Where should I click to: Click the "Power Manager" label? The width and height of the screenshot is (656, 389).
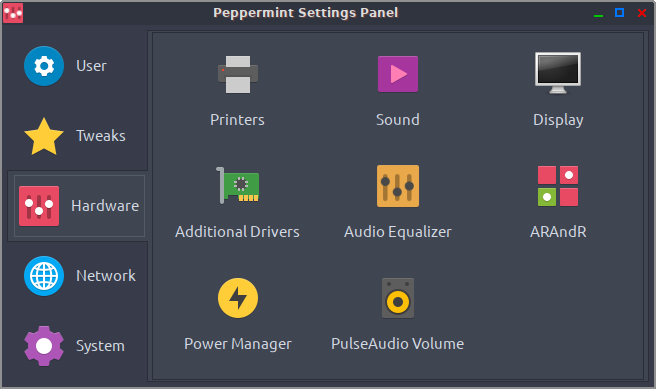[x=238, y=344]
